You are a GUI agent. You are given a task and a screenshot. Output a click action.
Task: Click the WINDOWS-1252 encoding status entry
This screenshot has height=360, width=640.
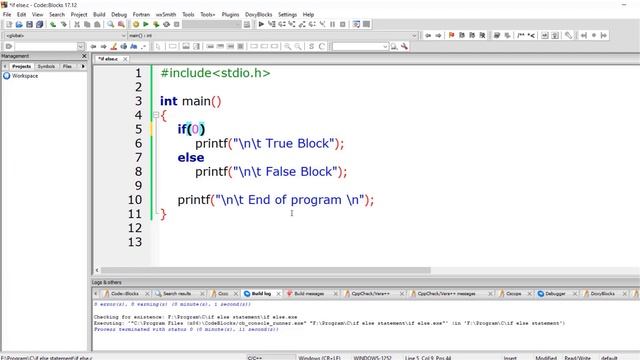[372, 358]
